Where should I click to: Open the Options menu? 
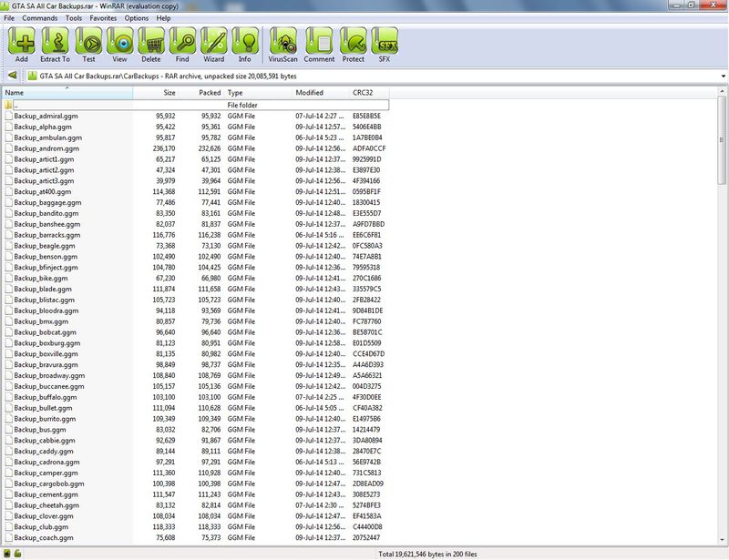(x=136, y=18)
